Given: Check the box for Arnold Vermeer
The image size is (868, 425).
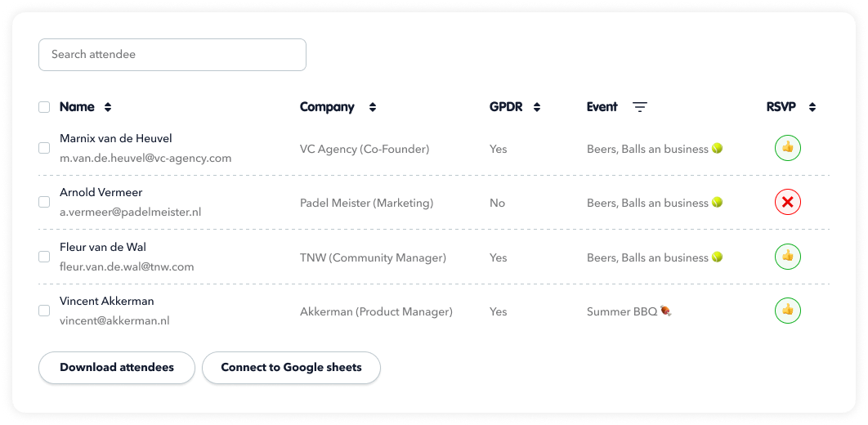Looking at the screenshot, I should coord(44,202).
